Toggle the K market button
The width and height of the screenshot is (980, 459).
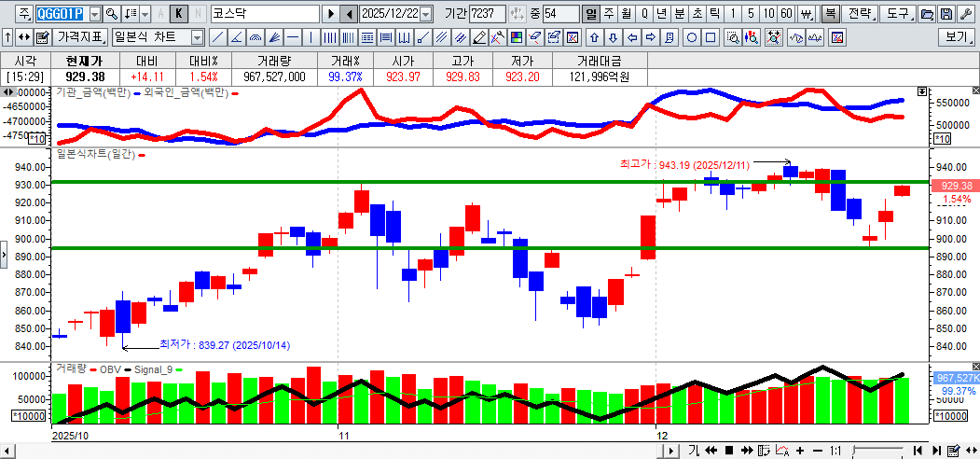click(179, 14)
